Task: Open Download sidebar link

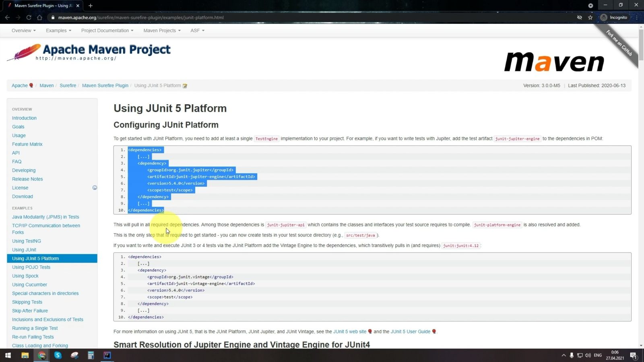Action: coord(23,197)
